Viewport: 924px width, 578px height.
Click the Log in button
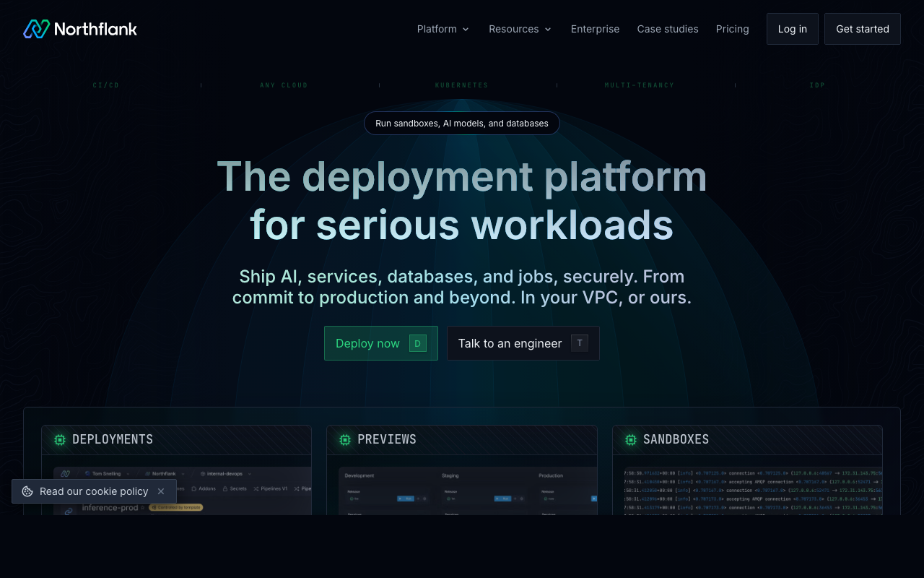click(x=793, y=29)
